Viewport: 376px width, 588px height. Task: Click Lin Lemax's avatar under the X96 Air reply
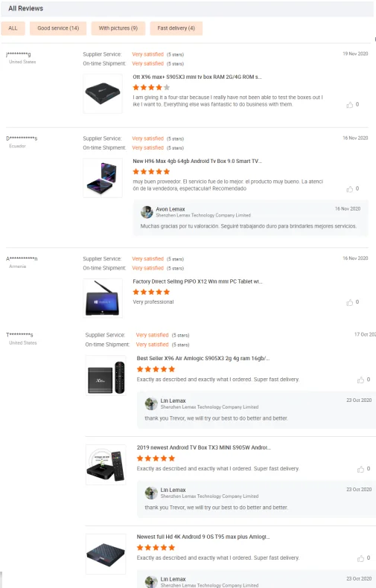point(151,403)
